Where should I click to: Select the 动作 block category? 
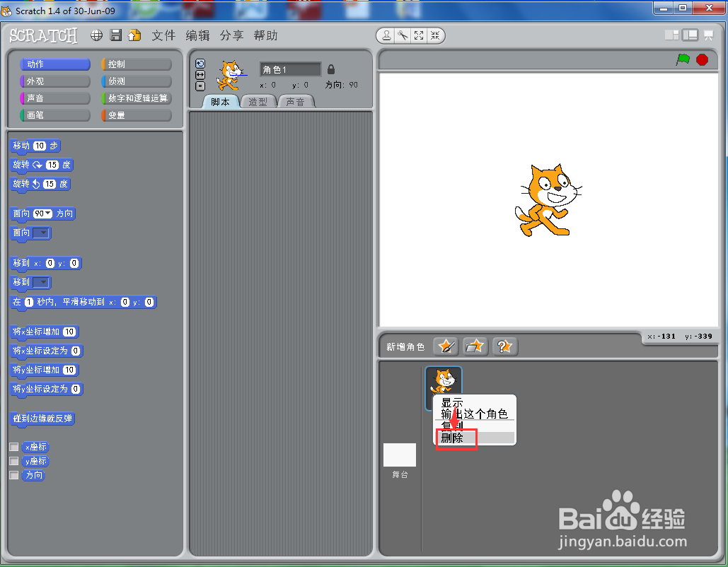54,64
